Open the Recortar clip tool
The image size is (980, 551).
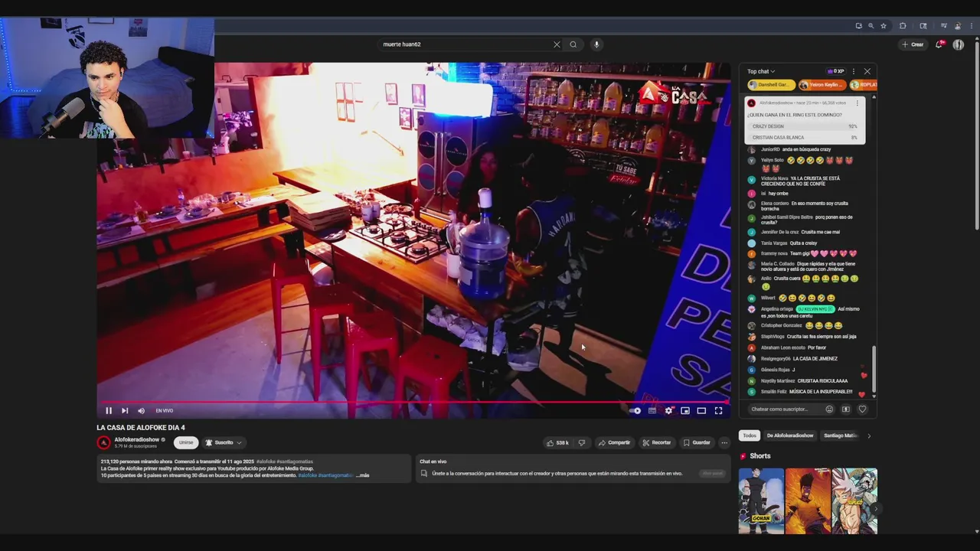657,442
